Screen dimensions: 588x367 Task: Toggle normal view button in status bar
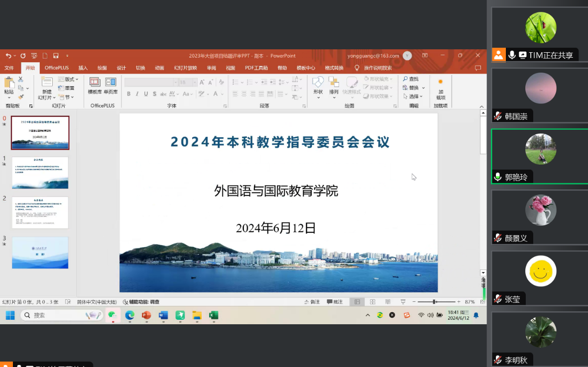coord(357,302)
